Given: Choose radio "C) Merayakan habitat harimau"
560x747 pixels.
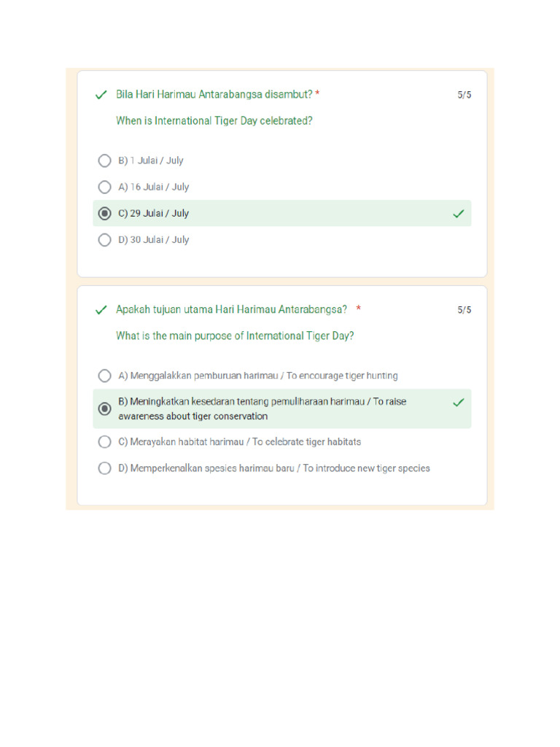Looking at the screenshot, I should pyautogui.click(x=105, y=442).
